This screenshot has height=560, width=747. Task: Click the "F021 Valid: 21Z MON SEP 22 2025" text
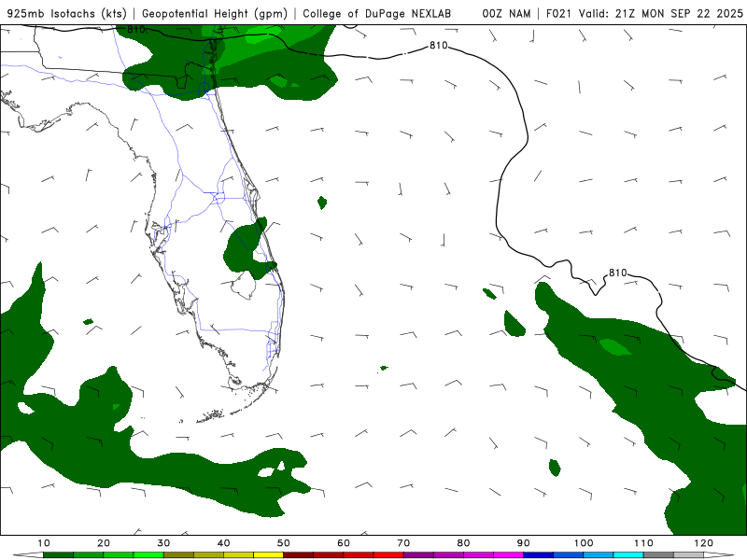(x=644, y=14)
